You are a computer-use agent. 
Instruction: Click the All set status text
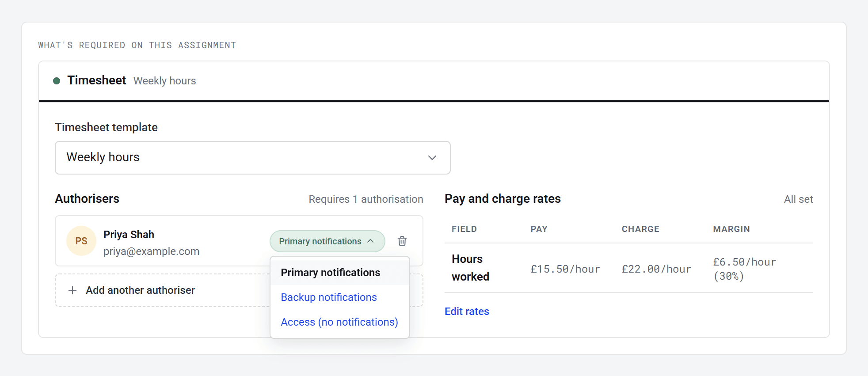click(x=799, y=199)
